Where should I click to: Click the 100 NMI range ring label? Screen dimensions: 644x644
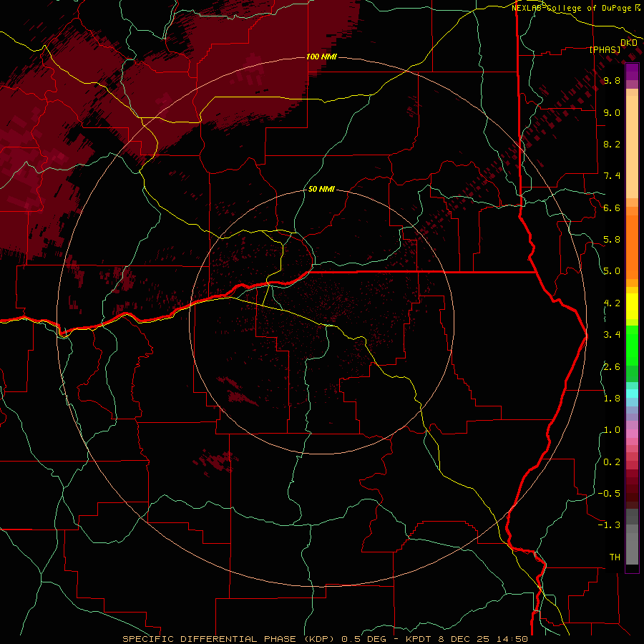coord(321,57)
